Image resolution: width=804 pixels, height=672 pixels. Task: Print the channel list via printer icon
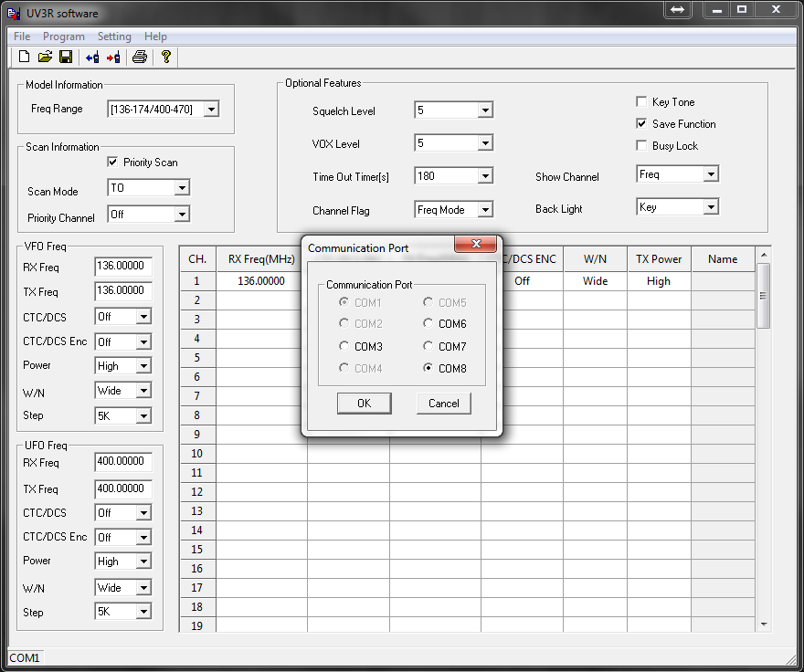coord(139,56)
